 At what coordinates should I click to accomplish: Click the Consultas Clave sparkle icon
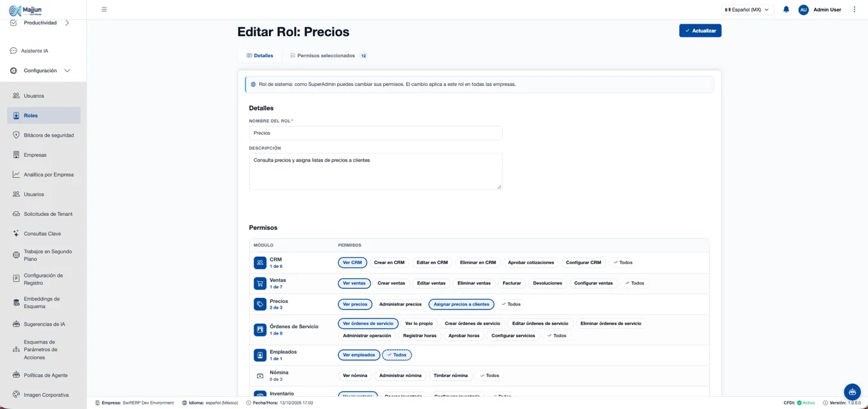(x=16, y=234)
